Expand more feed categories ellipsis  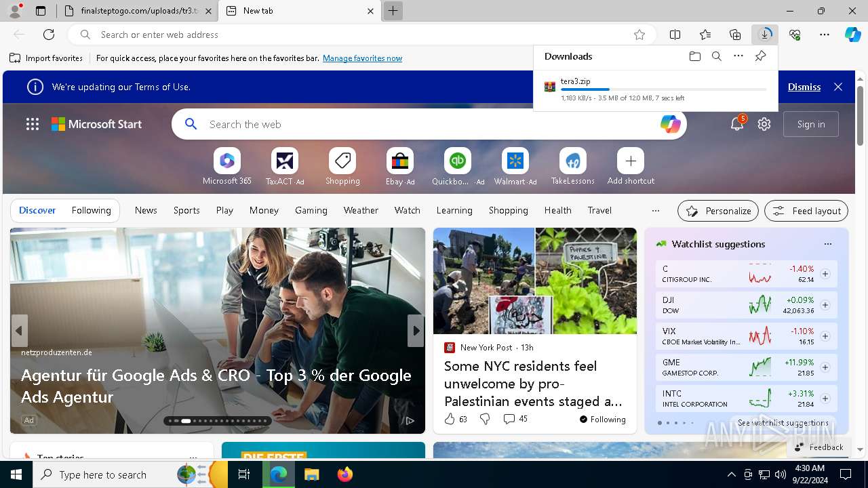click(655, 210)
